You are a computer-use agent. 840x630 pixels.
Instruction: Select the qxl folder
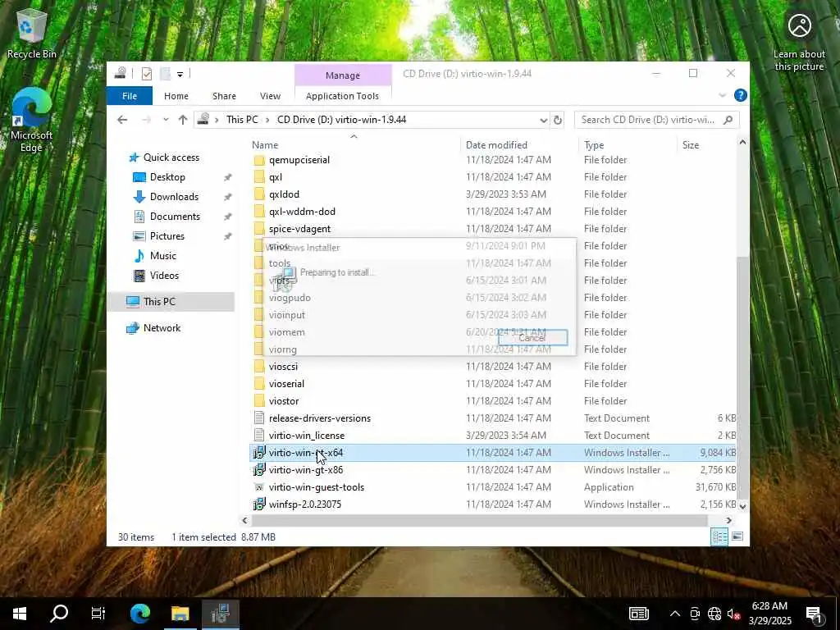click(276, 177)
